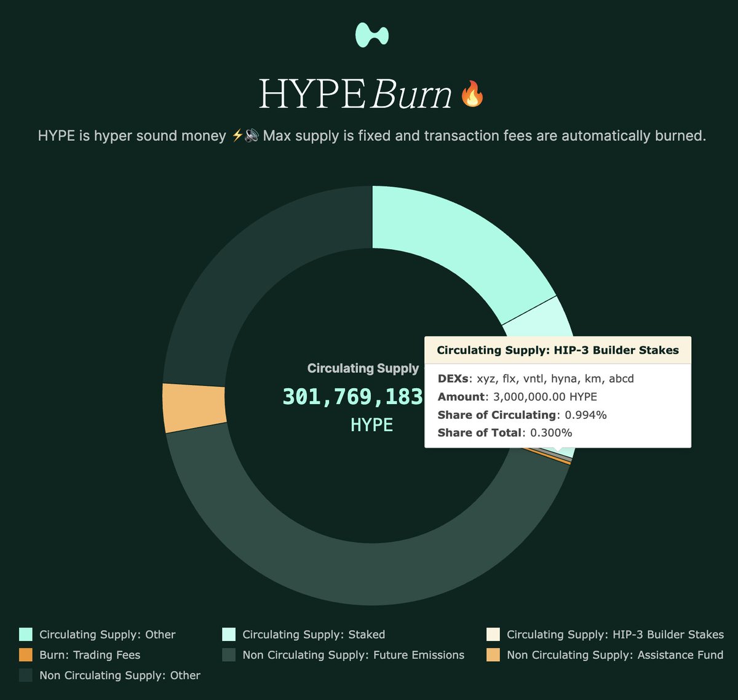Click the 301,769,183 circulating supply value

click(x=352, y=397)
